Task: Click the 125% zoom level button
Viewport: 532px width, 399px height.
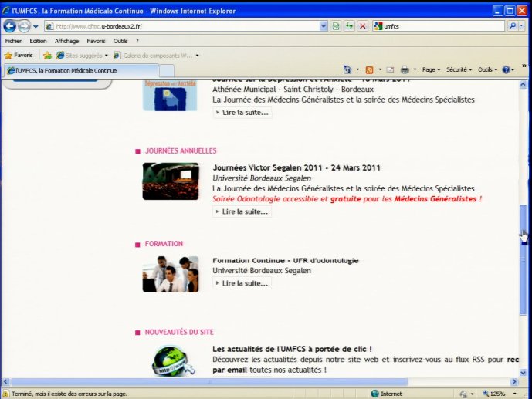Action: 494,394
